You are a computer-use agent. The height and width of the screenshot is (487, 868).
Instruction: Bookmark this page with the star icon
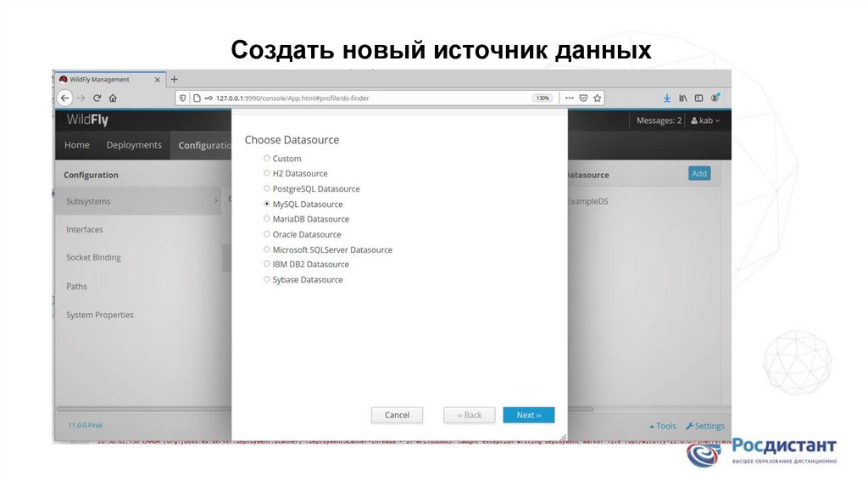pyautogui.click(x=598, y=98)
